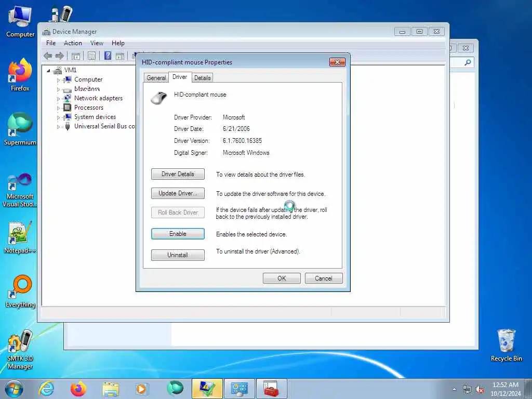Expand the Universal Serial Bus controllers category
The width and height of the screenshot is (532, 399).
58,127
